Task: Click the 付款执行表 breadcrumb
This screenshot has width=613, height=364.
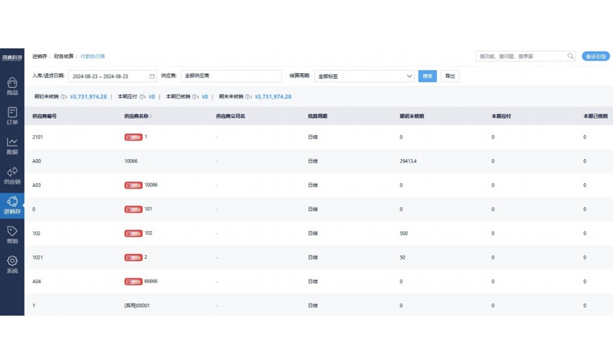Action: click(x=93, y=56)
